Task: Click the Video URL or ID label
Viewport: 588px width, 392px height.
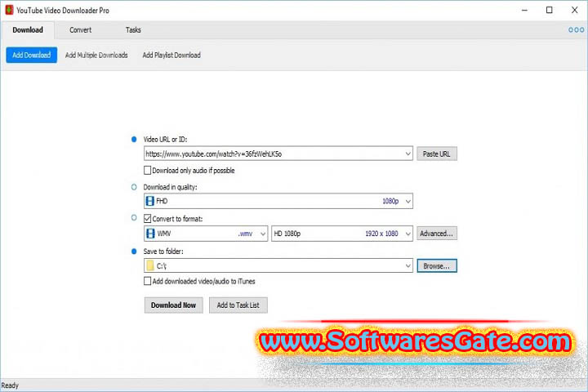Action: pyautogui.click(x=165, y=140)
